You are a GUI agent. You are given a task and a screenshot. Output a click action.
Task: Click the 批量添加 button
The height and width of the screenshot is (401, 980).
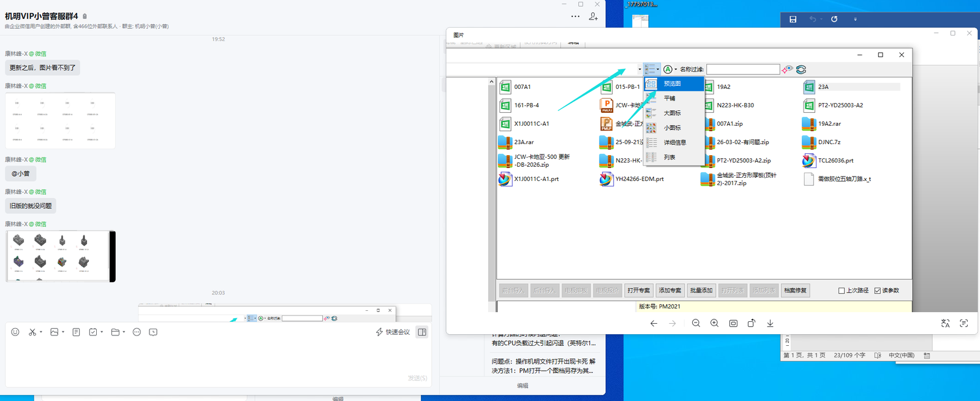pyautogui.click(x=701, y=291)
